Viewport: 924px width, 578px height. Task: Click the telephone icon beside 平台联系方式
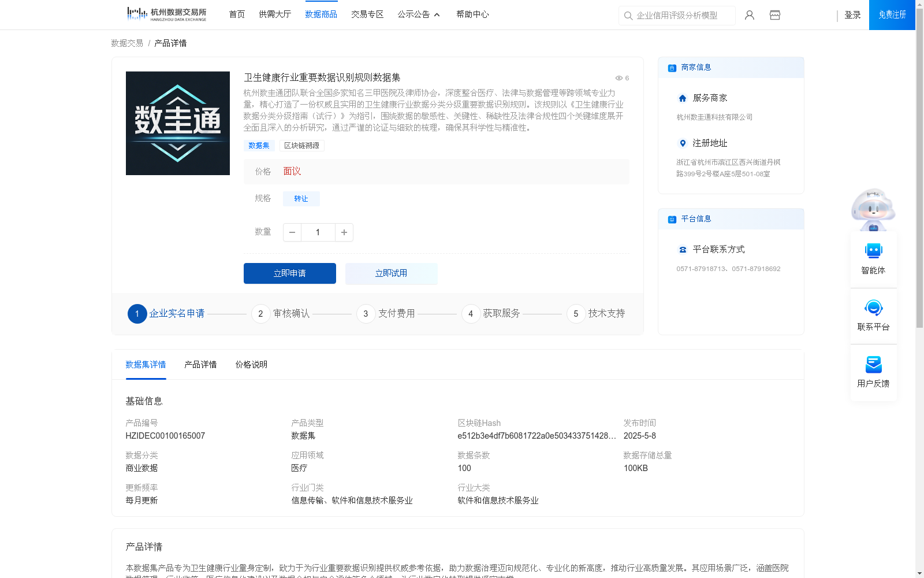click(x=683, y=250)
